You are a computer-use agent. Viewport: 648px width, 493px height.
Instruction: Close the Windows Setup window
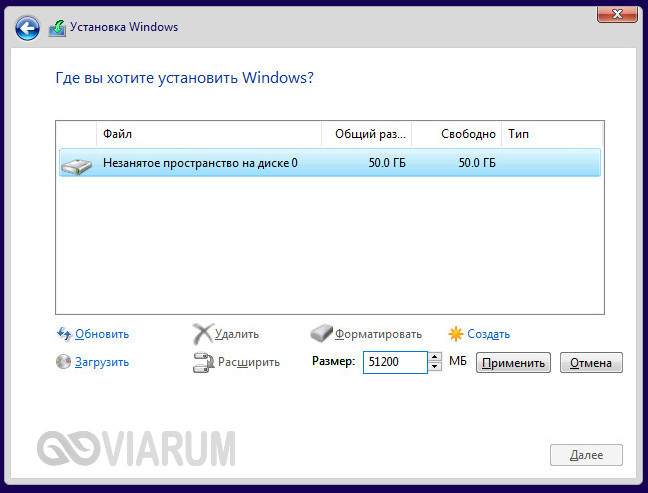(x=617, y=14)
